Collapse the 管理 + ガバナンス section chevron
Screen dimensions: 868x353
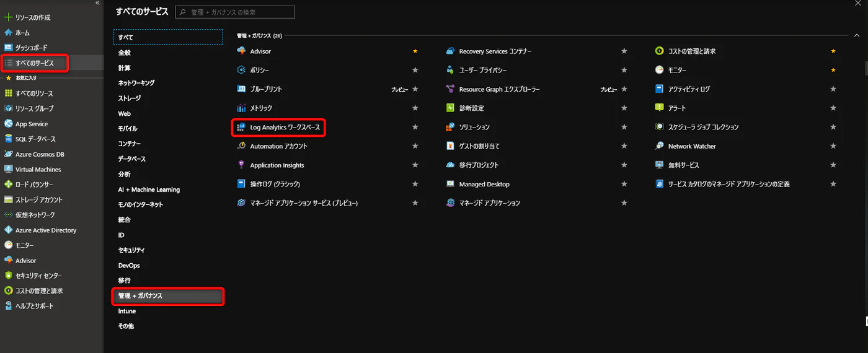857,35
